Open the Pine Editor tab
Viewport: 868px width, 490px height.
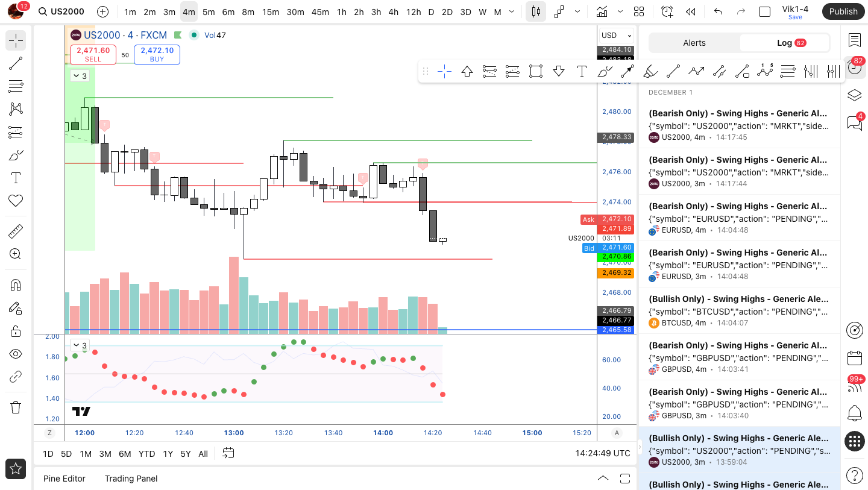pyautogui.click(x=64, y=479)
